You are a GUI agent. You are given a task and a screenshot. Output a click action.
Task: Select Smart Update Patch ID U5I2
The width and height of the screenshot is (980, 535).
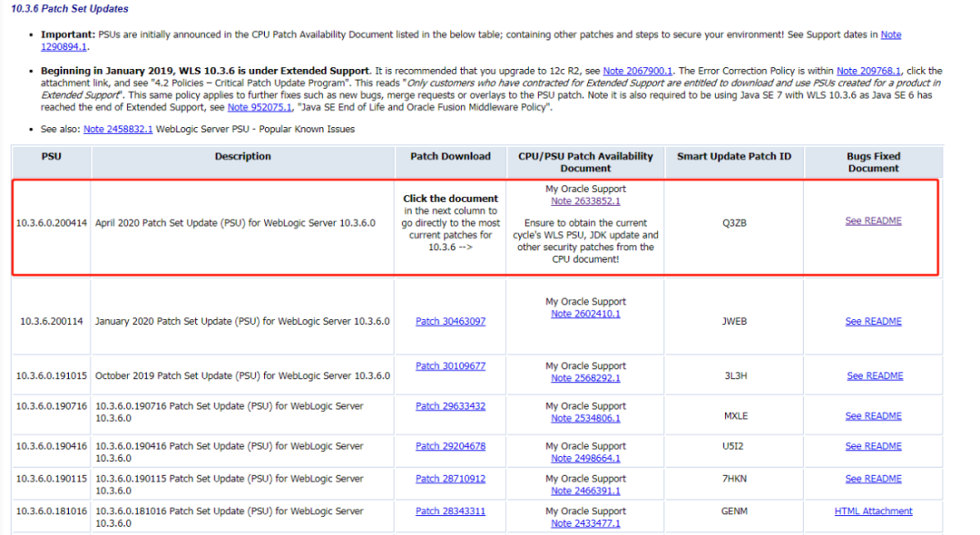point(733,446)
